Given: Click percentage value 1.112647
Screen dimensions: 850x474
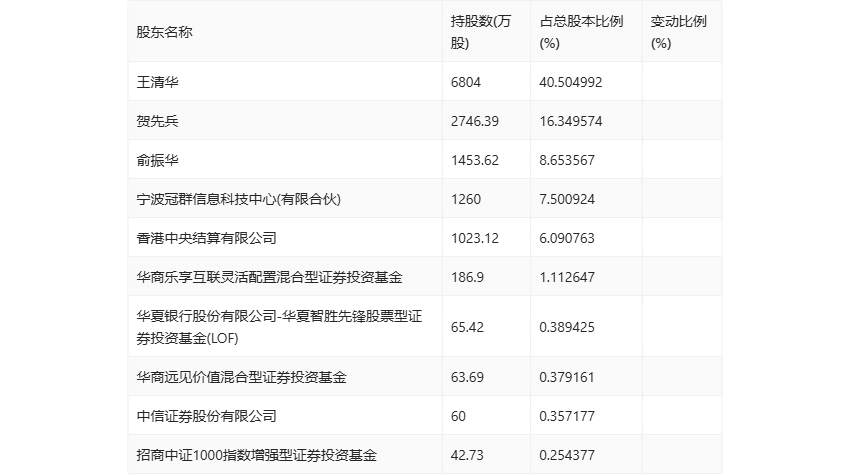Looking at the screenshot, I should [x=567, y=278].
